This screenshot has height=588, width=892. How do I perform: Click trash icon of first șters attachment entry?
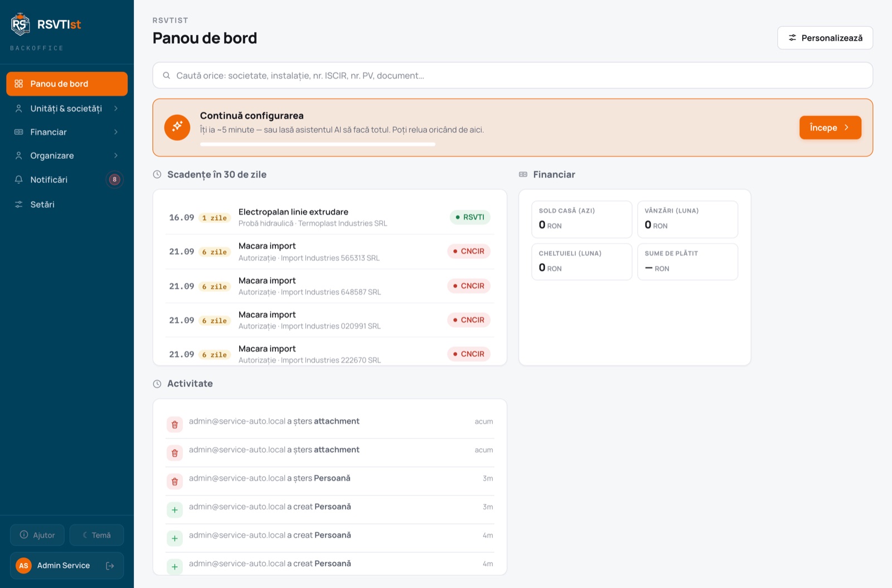(174, 425)
